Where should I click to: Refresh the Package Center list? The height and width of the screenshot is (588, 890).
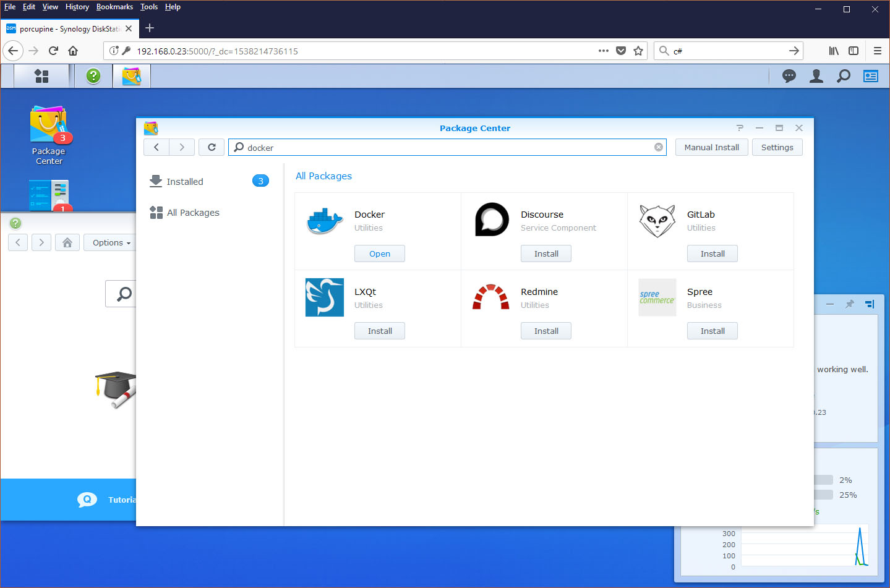[212, 147]
